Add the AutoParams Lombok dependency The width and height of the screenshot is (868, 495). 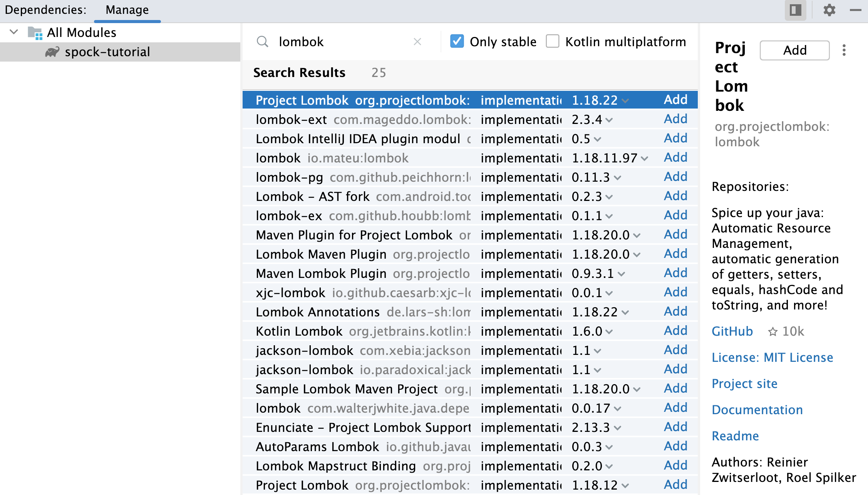coord(675,446)
